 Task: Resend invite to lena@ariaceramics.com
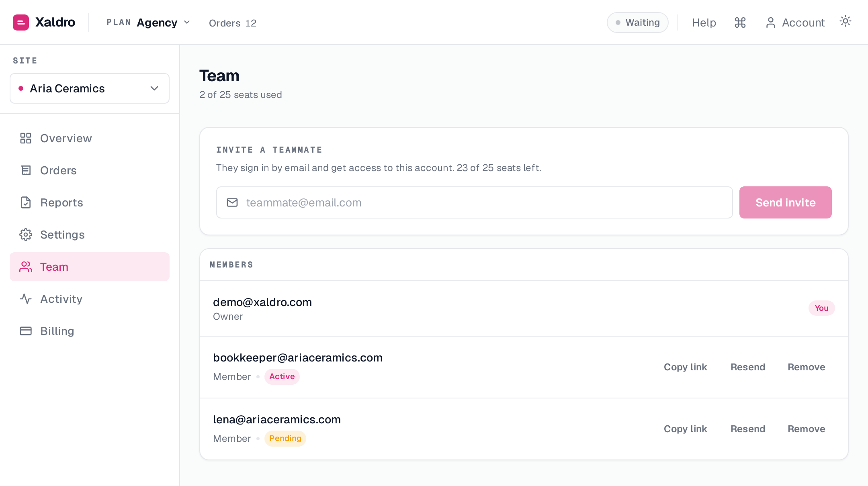(x=748, y=429)
